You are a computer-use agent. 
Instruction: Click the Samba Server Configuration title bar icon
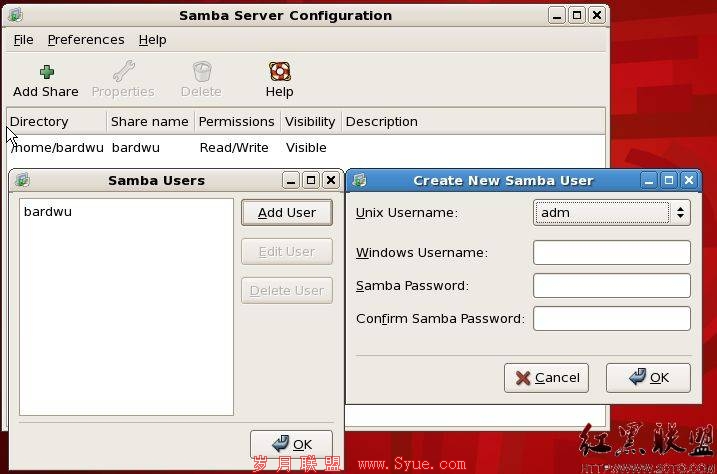point(16,15)
